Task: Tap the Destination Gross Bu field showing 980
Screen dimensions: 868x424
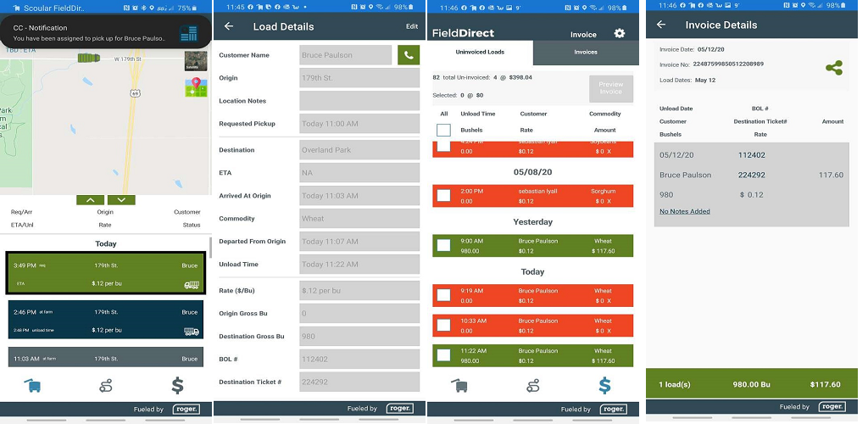Action: (359, 336)
